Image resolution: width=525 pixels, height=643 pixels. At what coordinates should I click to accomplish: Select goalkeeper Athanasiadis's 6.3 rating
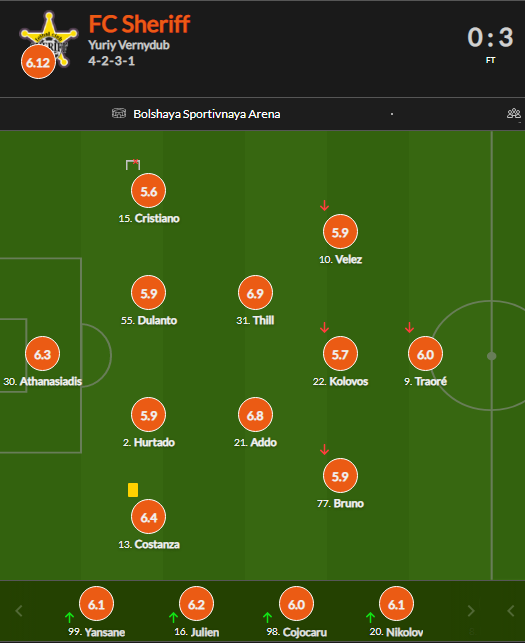pyautogui.click(x=42, y=353)
